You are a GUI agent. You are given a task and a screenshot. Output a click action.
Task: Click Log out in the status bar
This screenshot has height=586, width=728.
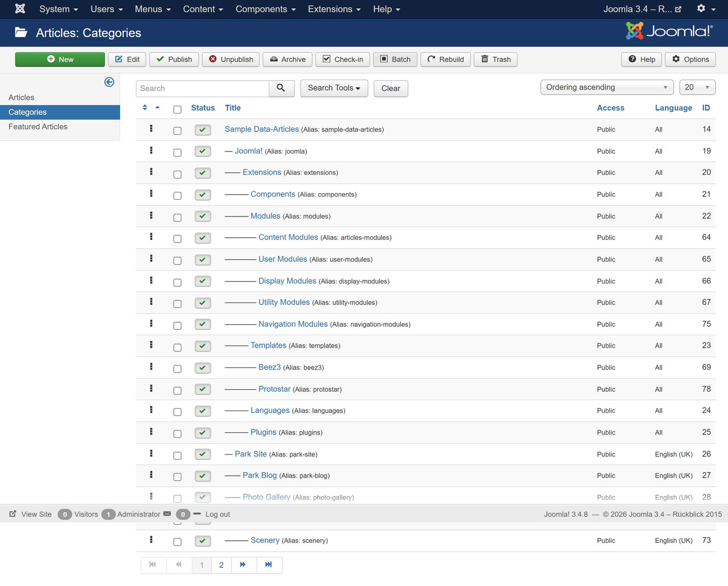click(x=217, y=514)
